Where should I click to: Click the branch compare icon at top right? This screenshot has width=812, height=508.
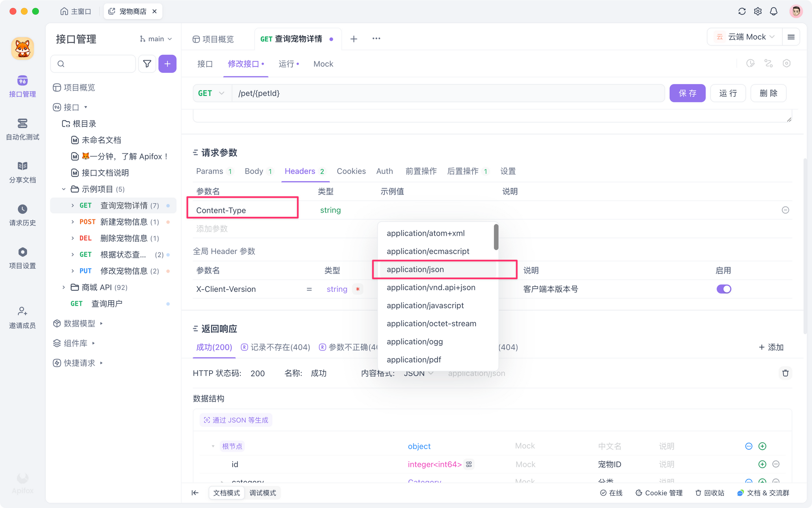(x=769, y=63)
